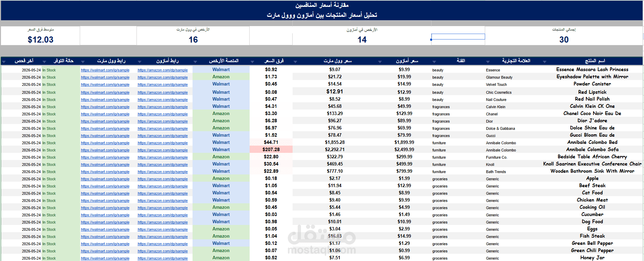Select Walmart price $12.91 for Red Lipstick

[x=335, y=92]
